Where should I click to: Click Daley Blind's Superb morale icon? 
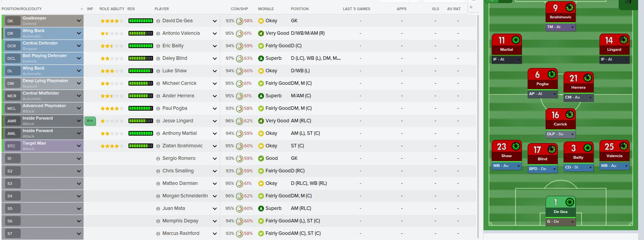261,59
